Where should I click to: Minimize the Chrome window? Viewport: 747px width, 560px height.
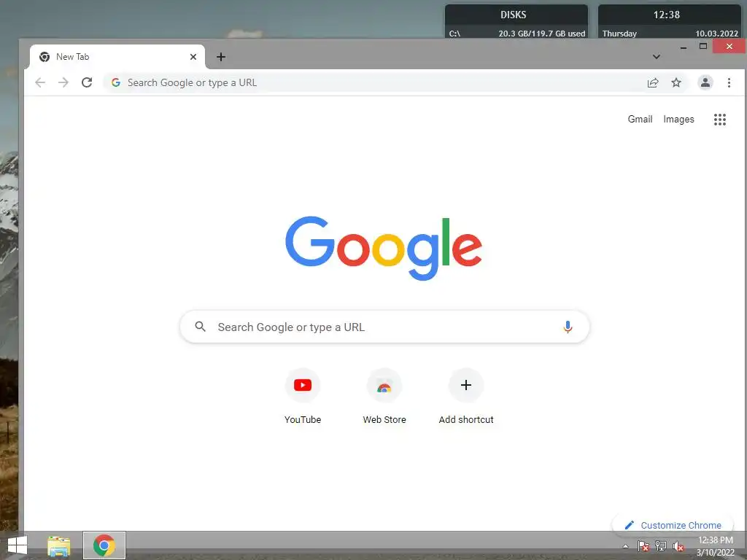click(x=684, y=47)
